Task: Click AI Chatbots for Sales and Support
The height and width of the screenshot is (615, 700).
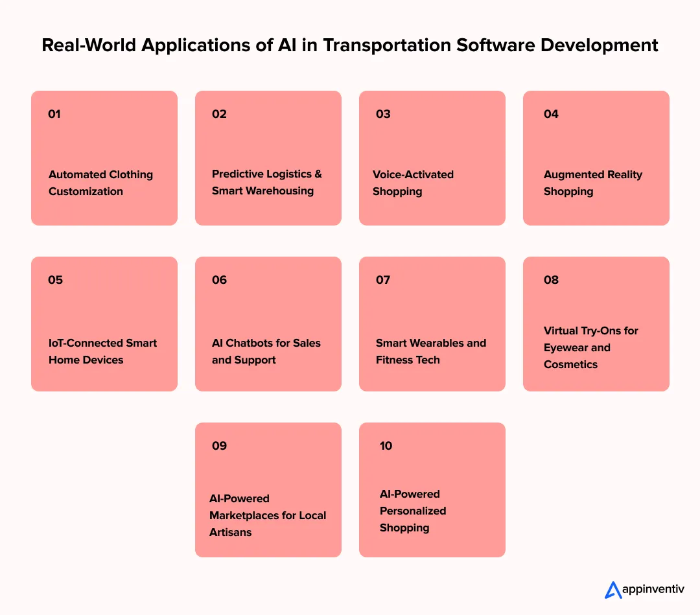Action: [268, 324]
